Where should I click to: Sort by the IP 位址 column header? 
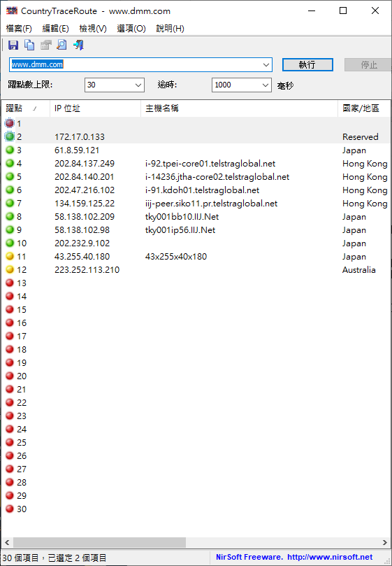(x=95, y=108)
